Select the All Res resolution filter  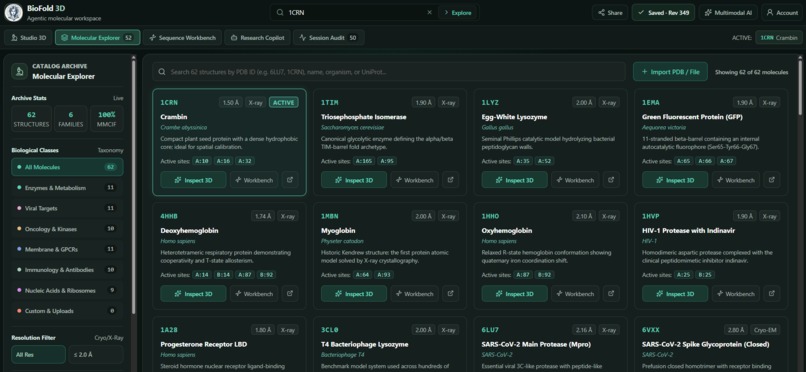(x=39, y=355)
